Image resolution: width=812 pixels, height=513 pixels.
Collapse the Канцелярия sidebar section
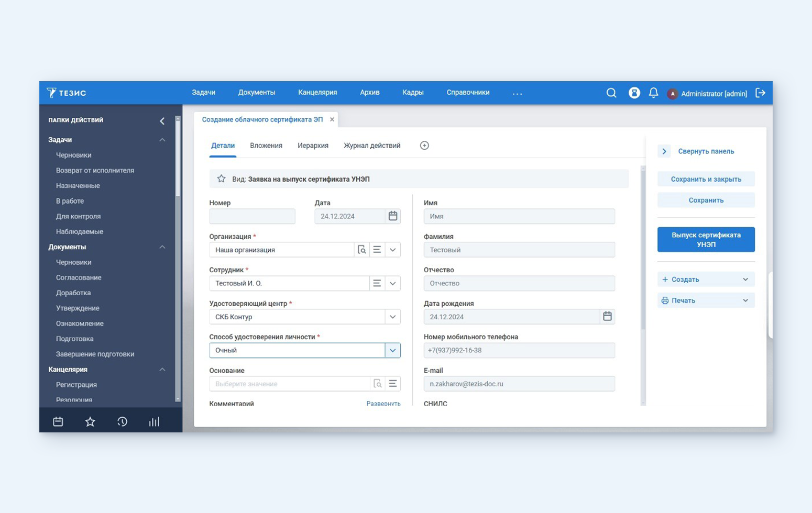pos(162,370)
